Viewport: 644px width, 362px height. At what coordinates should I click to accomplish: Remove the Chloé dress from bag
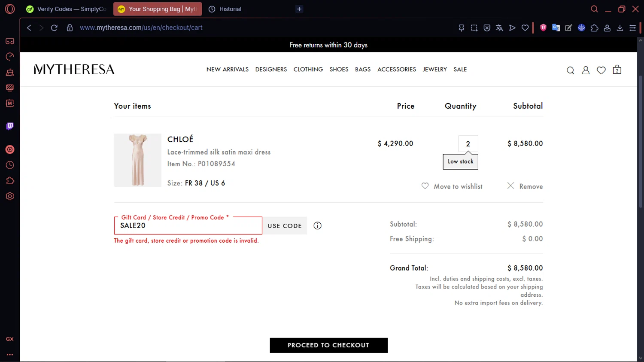pos(525,186)
